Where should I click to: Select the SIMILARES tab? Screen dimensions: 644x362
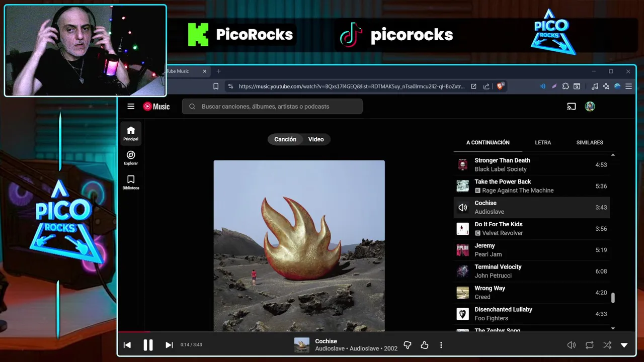(590, 142)
